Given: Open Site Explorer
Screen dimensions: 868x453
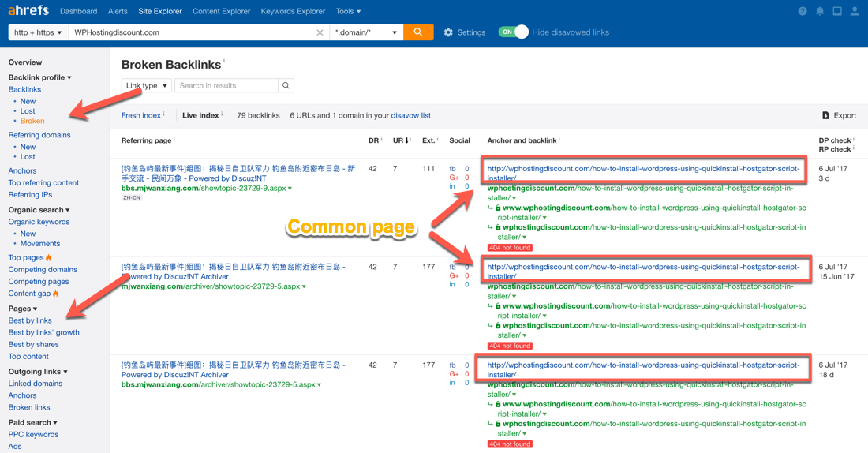Looking at the screenshot, I should pos(160,11).
